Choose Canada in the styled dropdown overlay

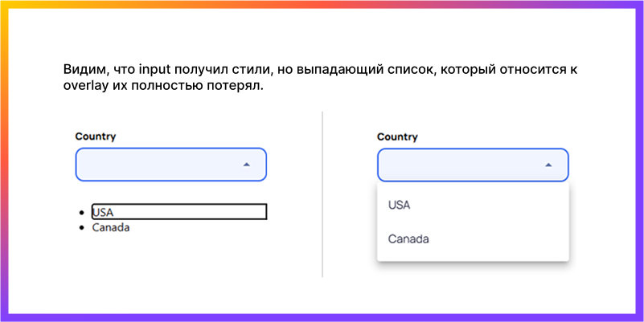[408, 238]
